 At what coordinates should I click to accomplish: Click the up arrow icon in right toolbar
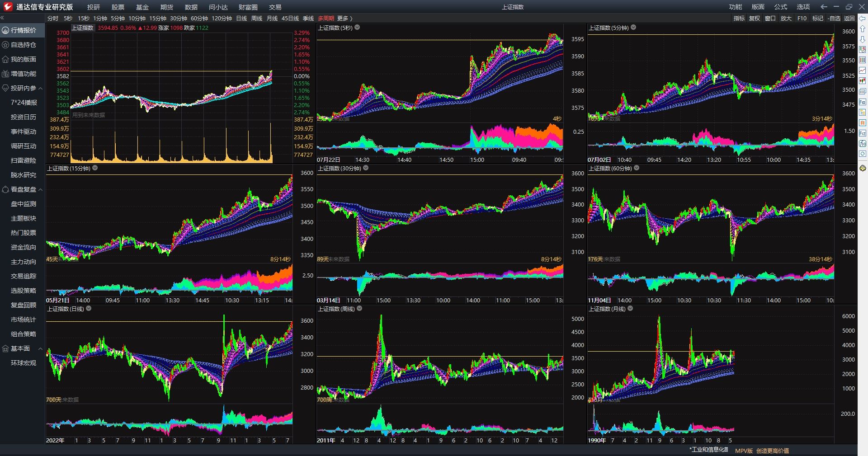click(x=863, y=29)
